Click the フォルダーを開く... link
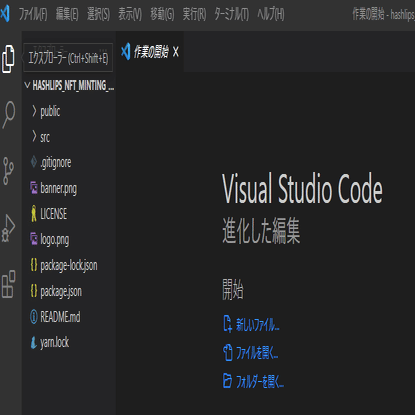415x415 pixels. pyautogui.click(x=260, y=382)
